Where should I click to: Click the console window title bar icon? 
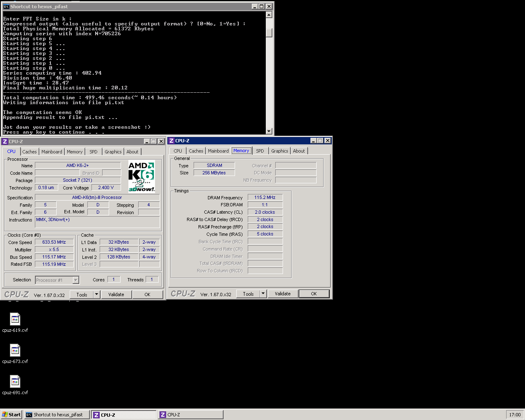click(x=6, y=7)
